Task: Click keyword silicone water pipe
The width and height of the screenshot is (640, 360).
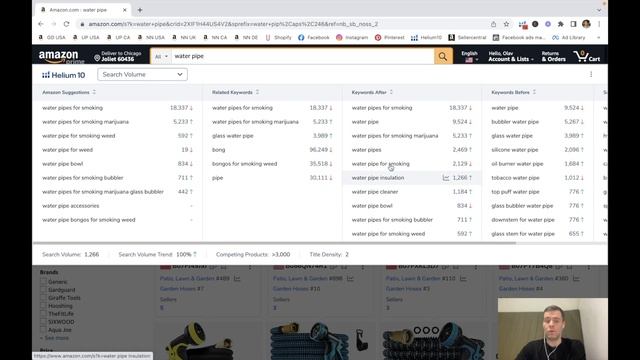Action: tap(515, 150)
